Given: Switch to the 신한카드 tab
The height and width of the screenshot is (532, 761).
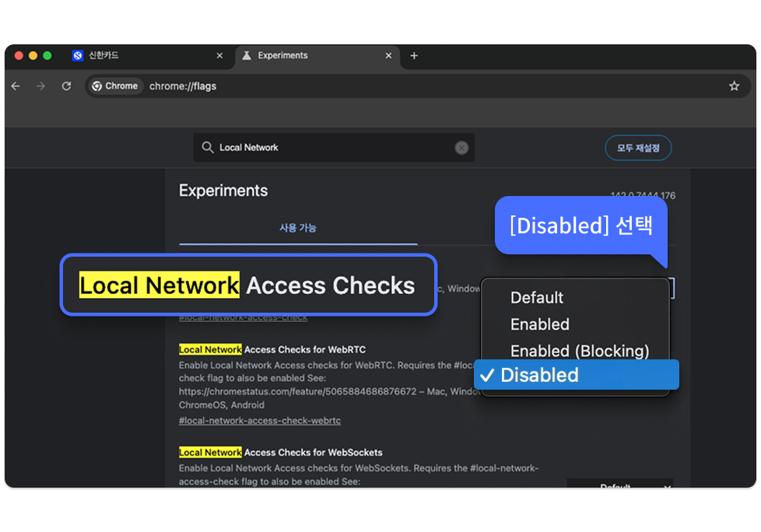Looking at the screenshot, I should coord(140,56).
